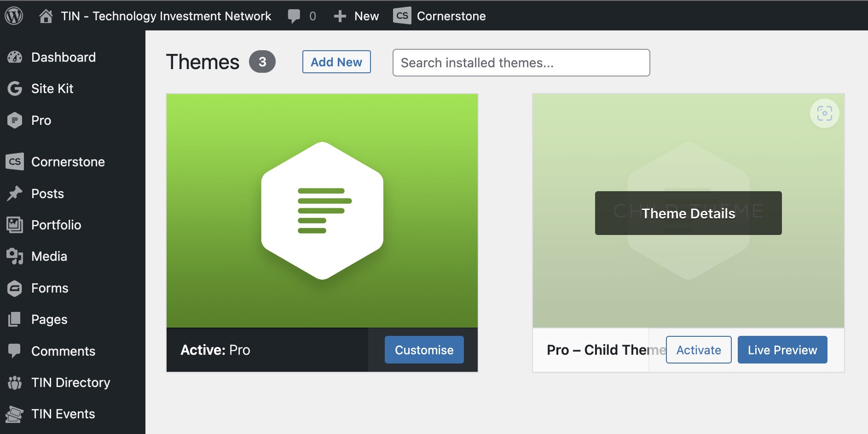Click Live Preview for the Child Theme
The image size is (868, 434).
(x=782, y=350)
